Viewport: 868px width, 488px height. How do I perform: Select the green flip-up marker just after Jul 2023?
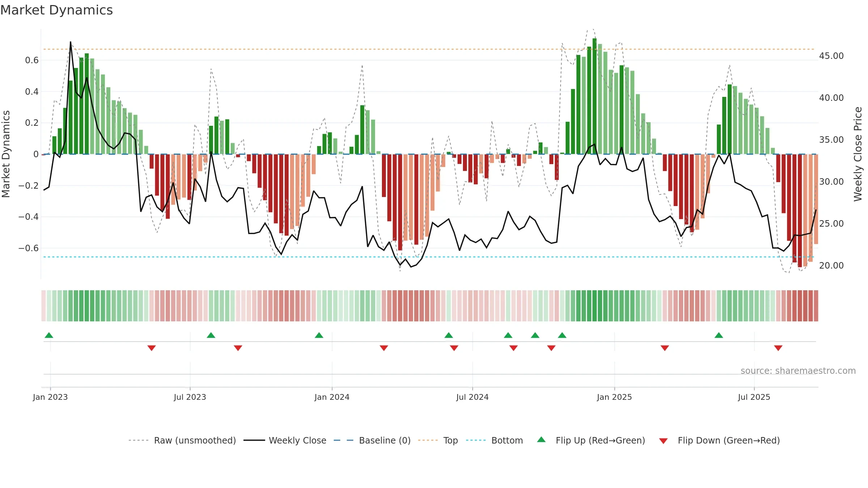click(211, 335)
